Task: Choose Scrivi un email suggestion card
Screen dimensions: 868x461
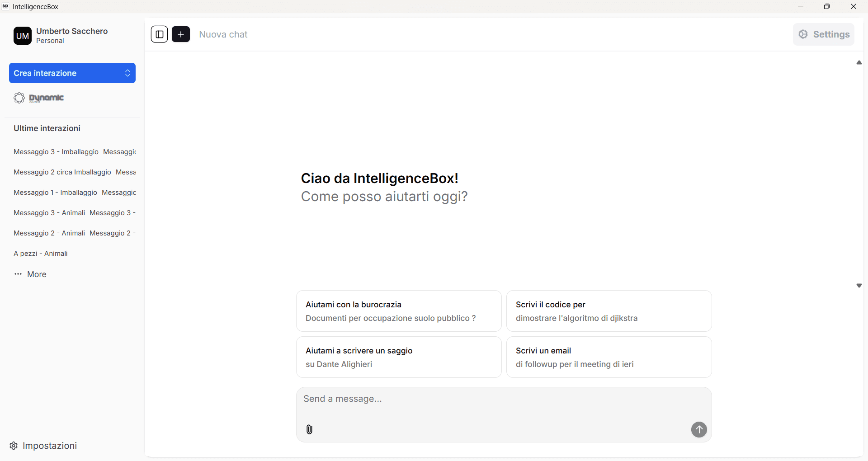Action: point(609,357)
